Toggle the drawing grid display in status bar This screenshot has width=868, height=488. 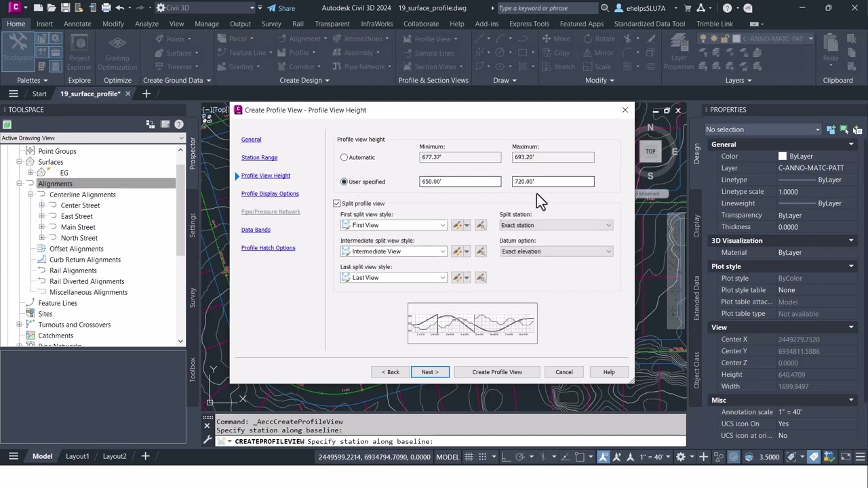point(469,457)
